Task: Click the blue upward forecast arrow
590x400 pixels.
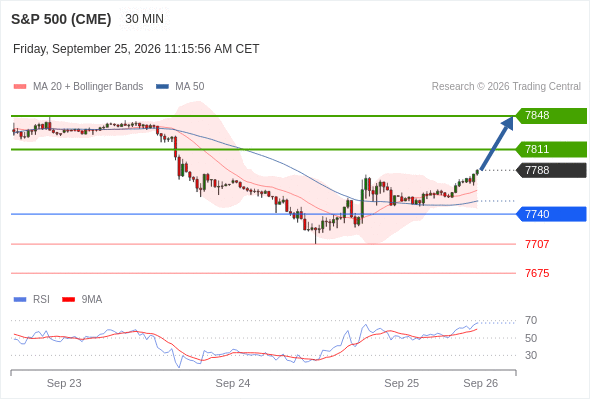Action: click(497, 144)
